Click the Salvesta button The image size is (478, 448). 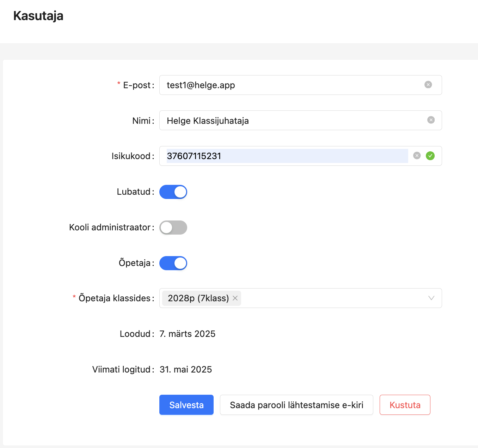click(x=186, y=405)
